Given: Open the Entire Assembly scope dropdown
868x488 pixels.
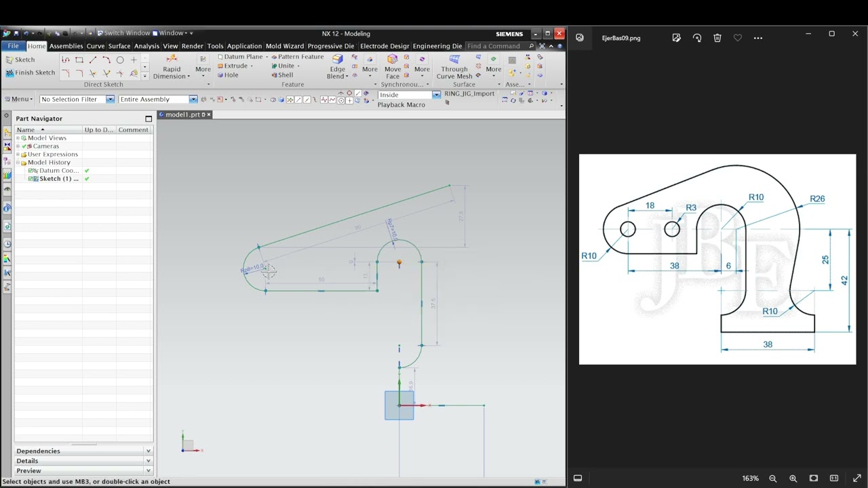Looking at the screenshot, I should click(x=193, y=100).
